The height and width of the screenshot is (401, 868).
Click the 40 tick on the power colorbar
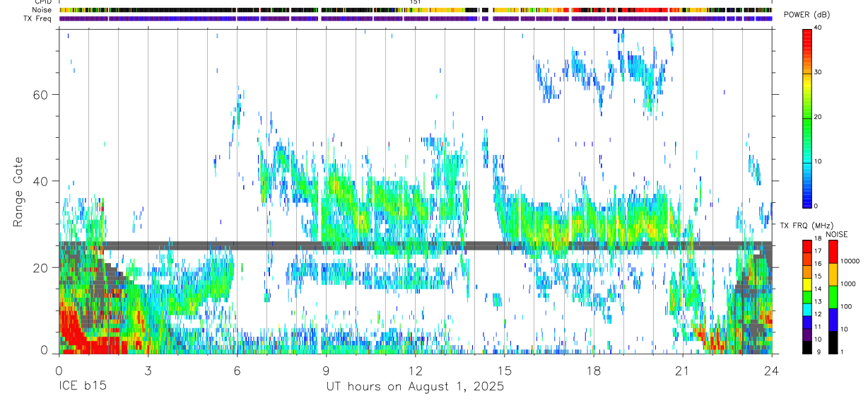pos(819,28)
